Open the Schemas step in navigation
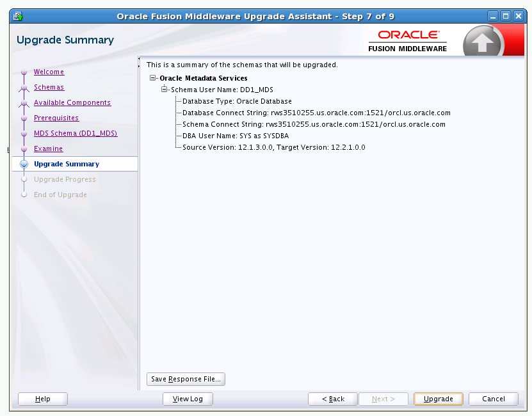Image resolution: width=532 pixels, height=416 pixels. point(49,87)
